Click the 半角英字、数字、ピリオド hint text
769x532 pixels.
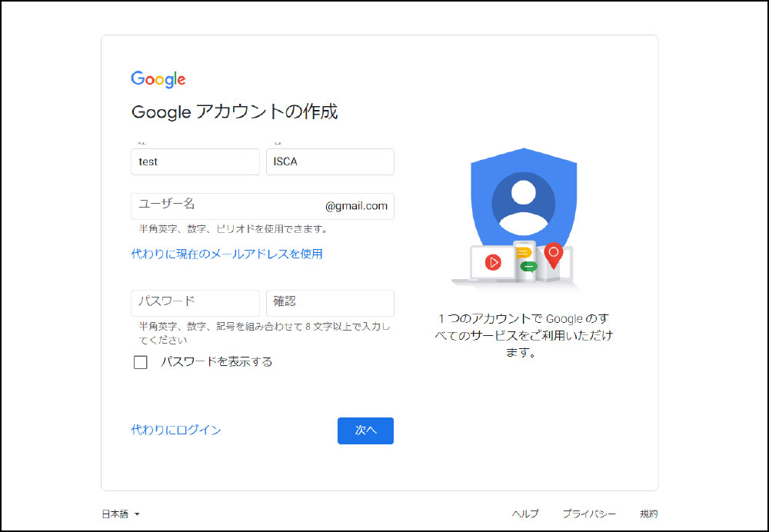tap(233, 229)
